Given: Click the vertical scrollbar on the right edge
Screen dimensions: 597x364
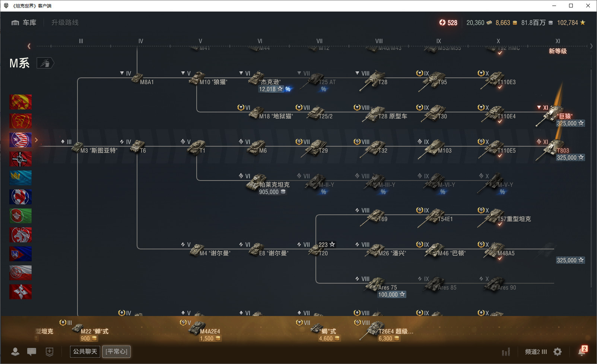Looking at the screenshot, I should [x=591, y=179].
